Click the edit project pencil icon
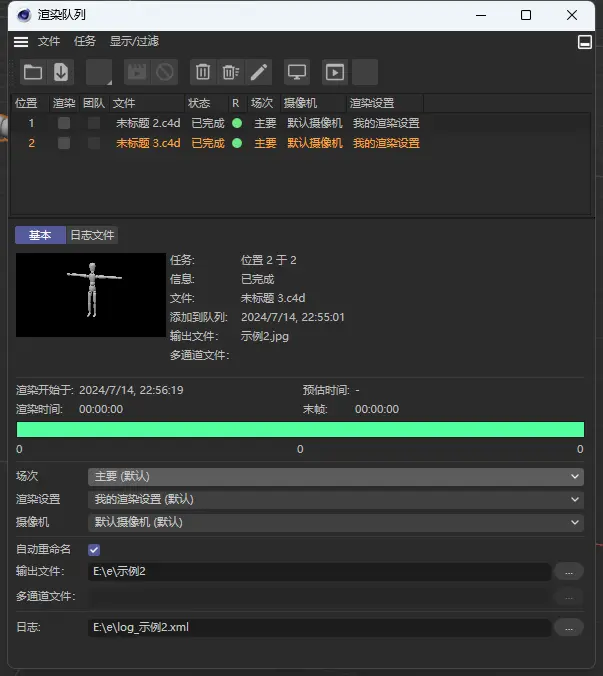 [259, 72]
